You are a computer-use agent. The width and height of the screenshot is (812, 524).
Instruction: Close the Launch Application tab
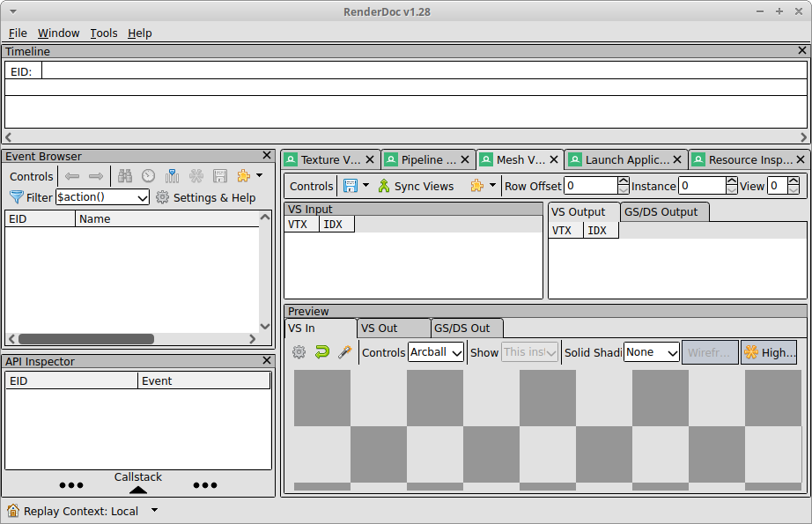pyautogui.click(x=677, y=159)
